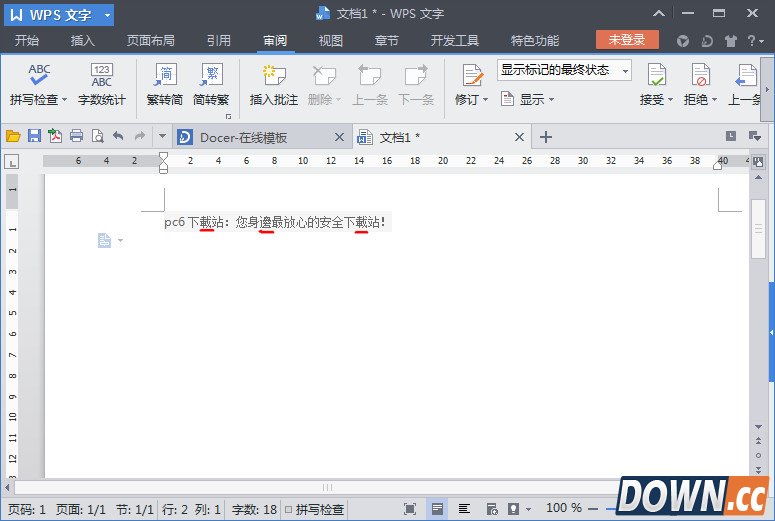
Task: Switch to full screen view in status bar
Action: tap(410, 509)
